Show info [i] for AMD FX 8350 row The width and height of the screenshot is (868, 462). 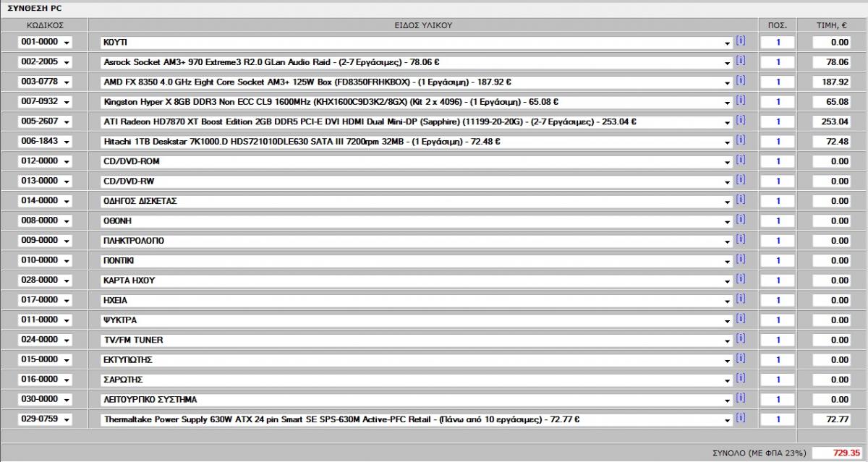click(740, 81)
